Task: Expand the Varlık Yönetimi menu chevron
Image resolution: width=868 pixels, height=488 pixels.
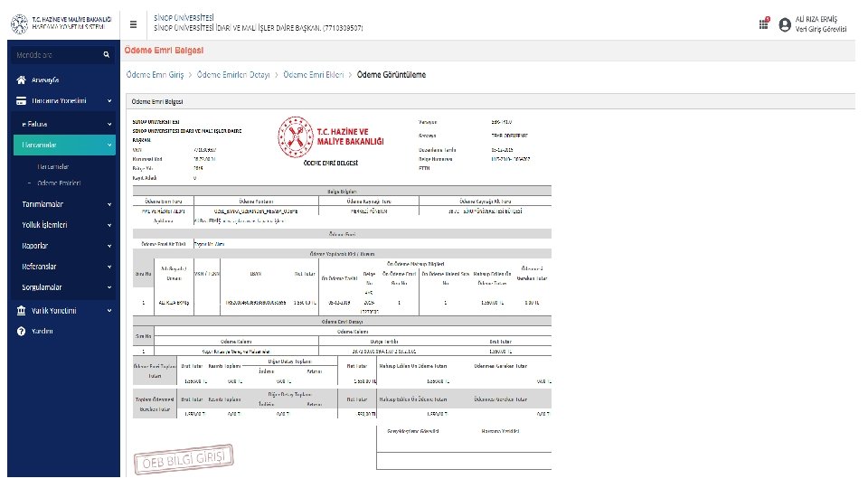Action: tap(109, 310)
